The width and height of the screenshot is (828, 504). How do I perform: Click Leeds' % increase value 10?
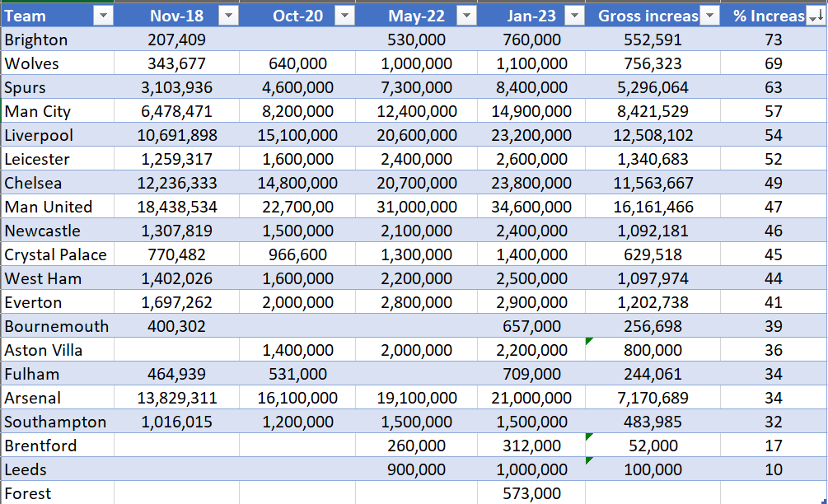point(773,469)
